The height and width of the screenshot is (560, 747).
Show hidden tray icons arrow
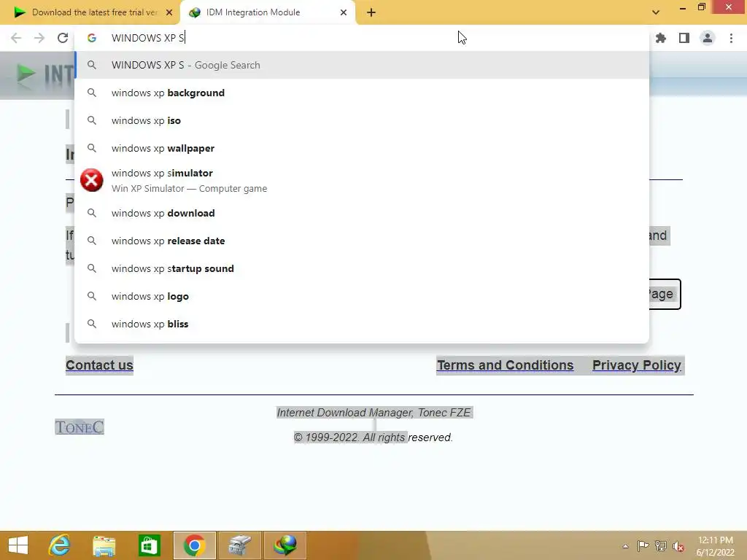pyautogui.click(x=625, y=546)
